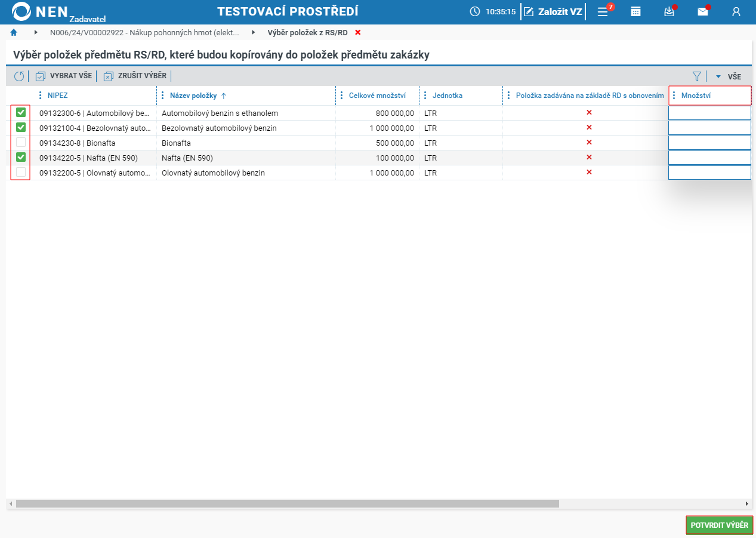Click VYBRAT VŠE button
Viewport: 756px width, 538px height.
click(64, 76)
